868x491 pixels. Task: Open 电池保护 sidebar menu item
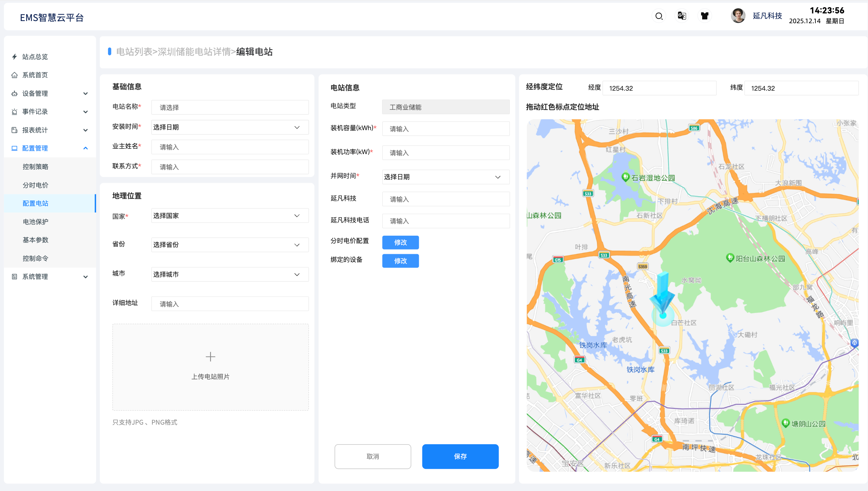(x=36, y=222)
